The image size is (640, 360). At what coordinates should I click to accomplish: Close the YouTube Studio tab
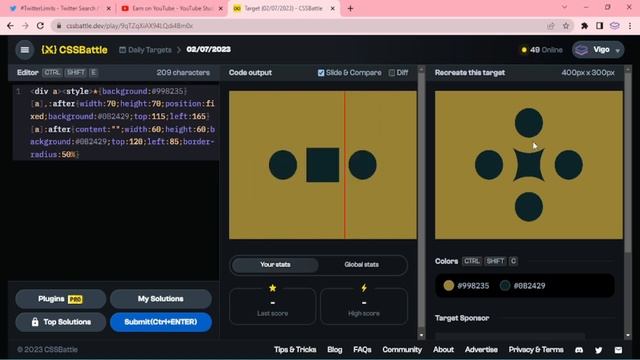(x=221, y=8)
